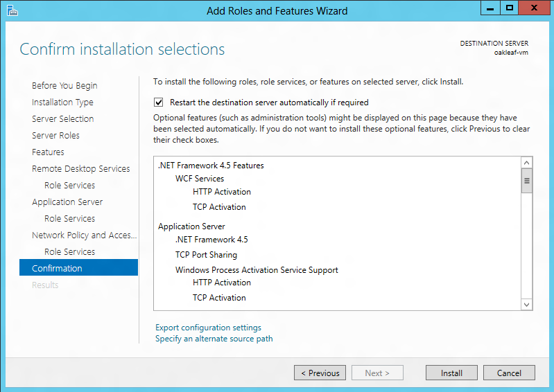Go to the Before You Begin step

coord(64,86)
